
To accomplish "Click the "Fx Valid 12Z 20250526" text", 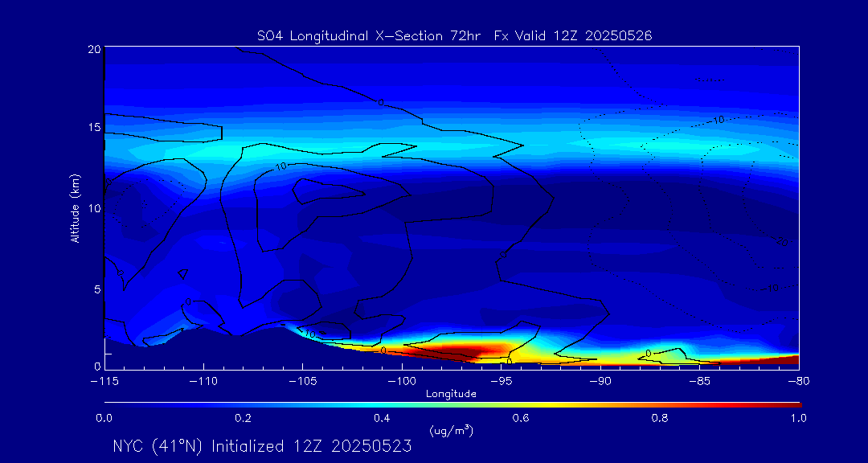I will point(574,36).
